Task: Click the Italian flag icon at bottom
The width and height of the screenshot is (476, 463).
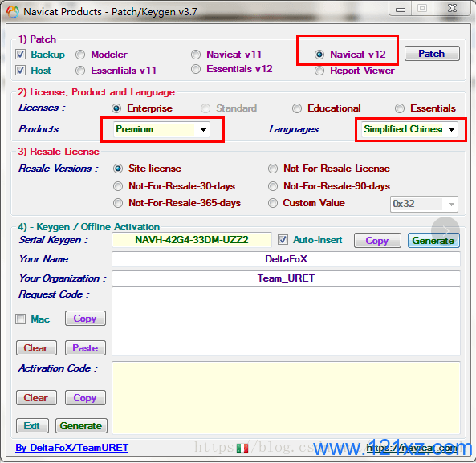Action: pos(242,448)
